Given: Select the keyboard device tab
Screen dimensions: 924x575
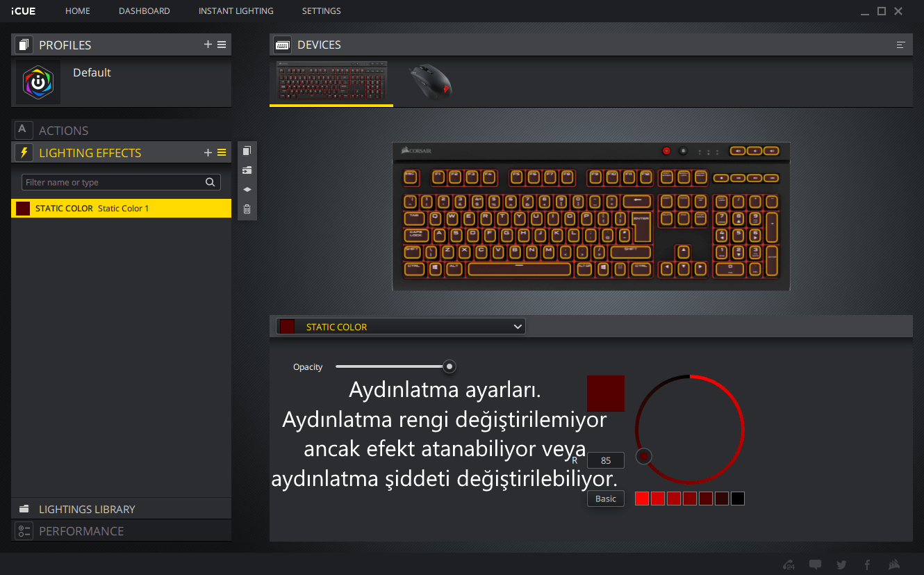Looking at the screenshot, I should point(331,82).
